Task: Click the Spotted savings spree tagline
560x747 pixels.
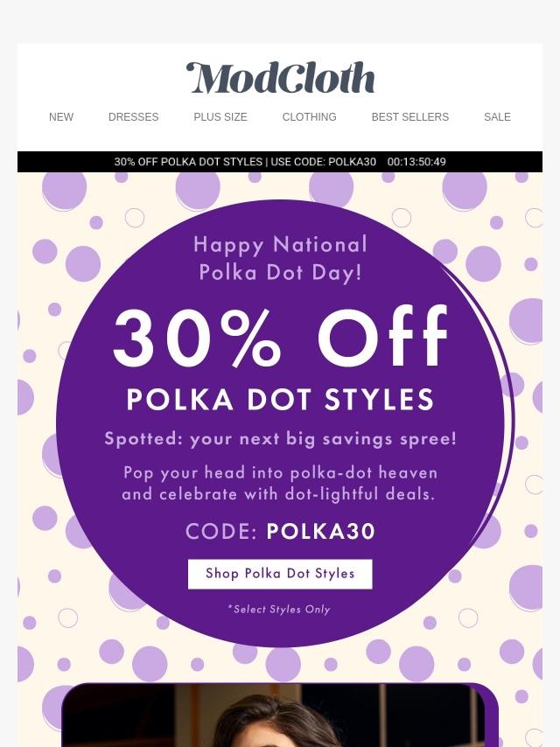Action: pos(281,439)
